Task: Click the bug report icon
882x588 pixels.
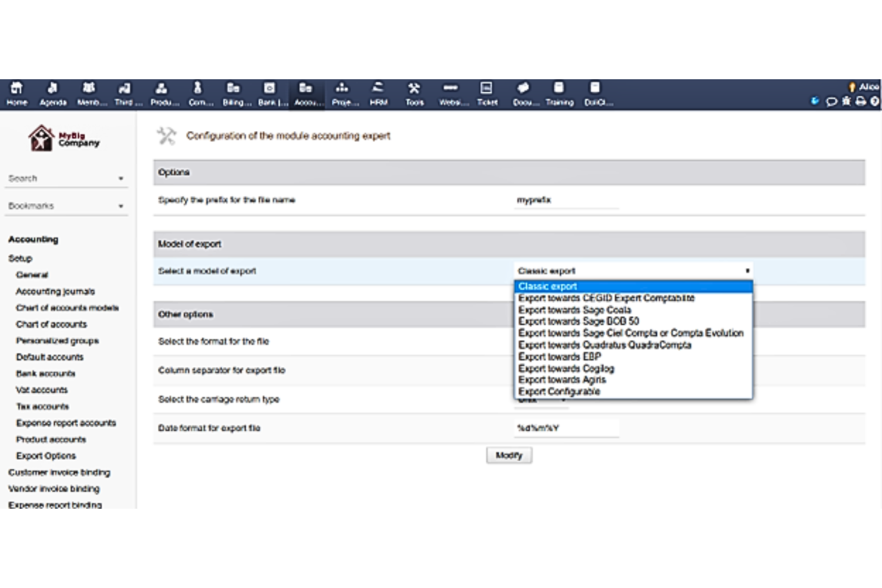Action: point(846,101)
